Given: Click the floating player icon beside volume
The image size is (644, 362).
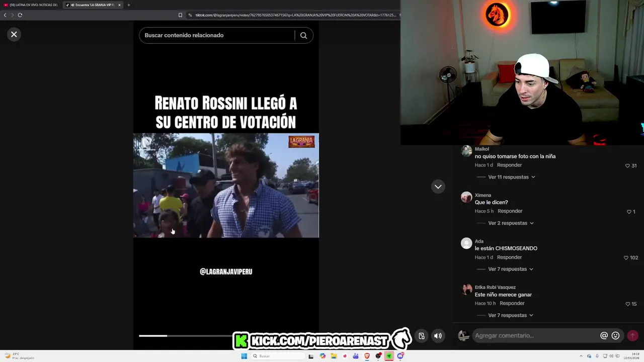Looking at the screenshot, I should pyautogui.click(x=422, y=336).
